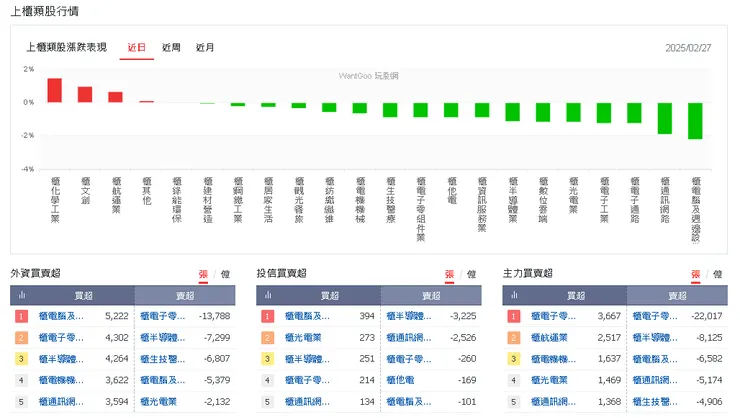
Task: Click the 買超 column header in 主力買賣超
Action: 576,296
